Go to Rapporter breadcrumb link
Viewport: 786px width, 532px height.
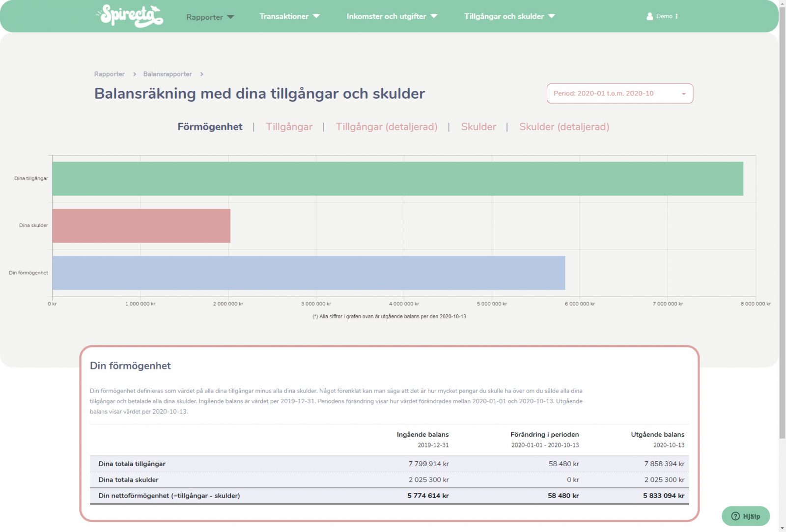click(x=109, y=74)
